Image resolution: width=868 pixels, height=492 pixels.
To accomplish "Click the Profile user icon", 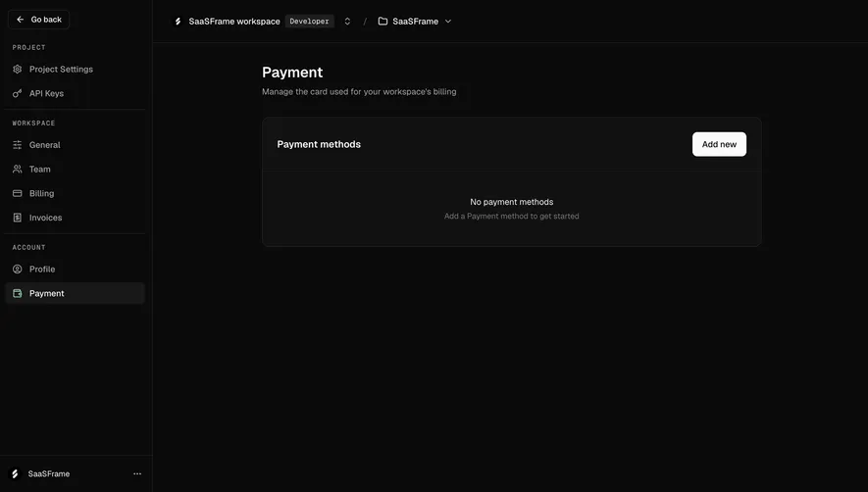I will (x=17, y=270).
